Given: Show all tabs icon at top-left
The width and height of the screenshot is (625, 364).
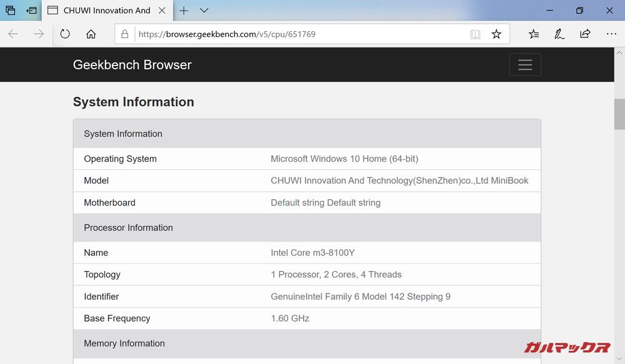Looking at the screenshot, I should pyautogui.click(x=11, y=11).
